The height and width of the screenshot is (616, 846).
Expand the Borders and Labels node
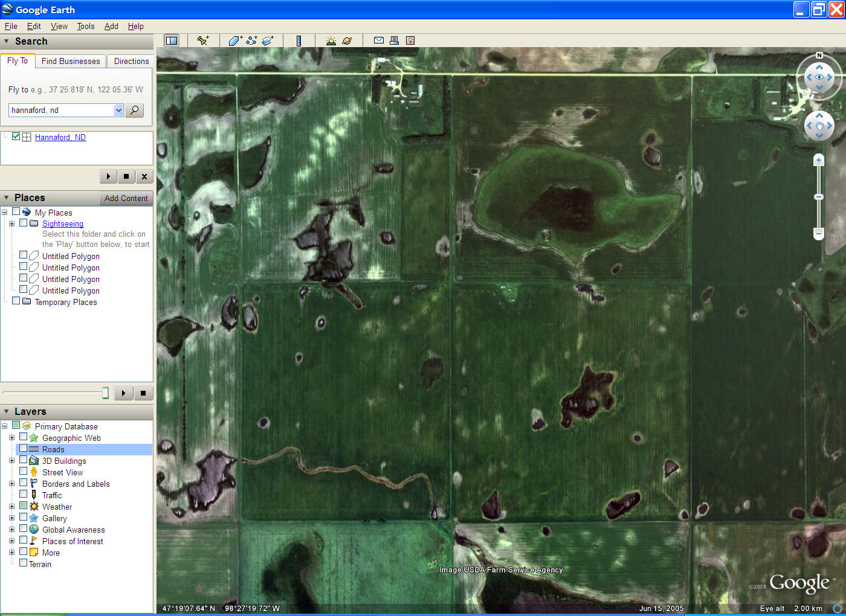click(11, 484)
